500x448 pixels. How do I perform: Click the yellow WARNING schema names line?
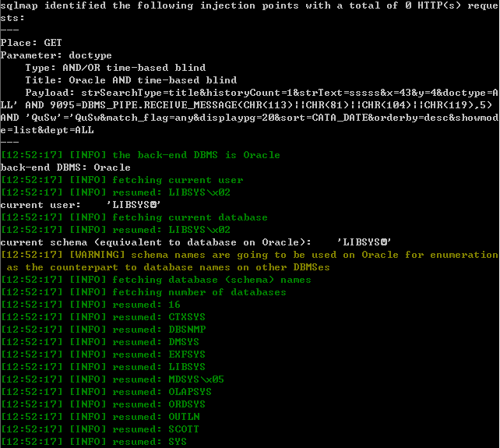[250, 255]
